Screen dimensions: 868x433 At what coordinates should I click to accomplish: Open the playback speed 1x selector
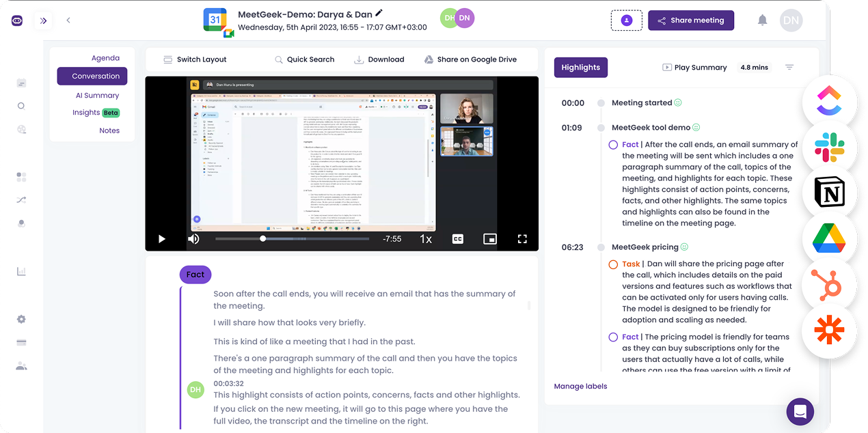[425, 239]
